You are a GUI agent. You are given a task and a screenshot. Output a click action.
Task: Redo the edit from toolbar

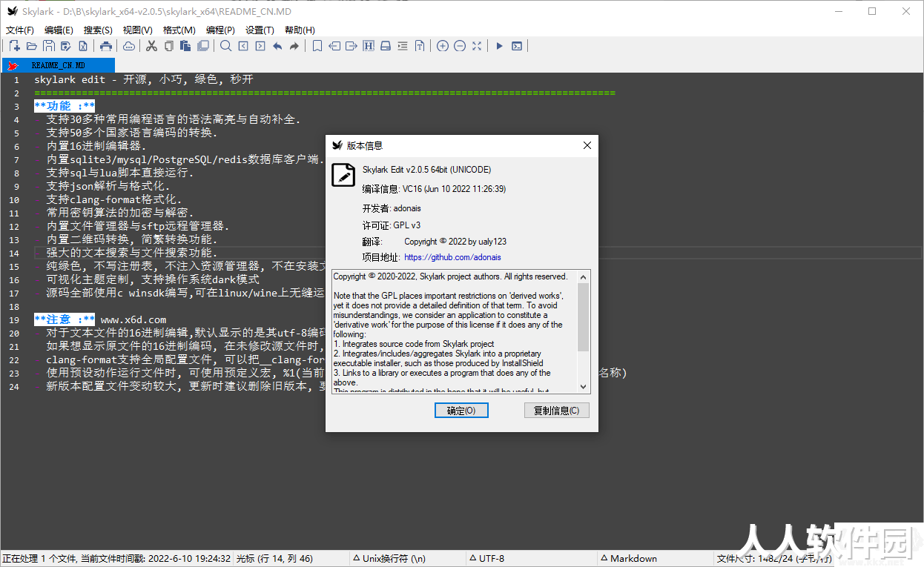pos(294,46)
